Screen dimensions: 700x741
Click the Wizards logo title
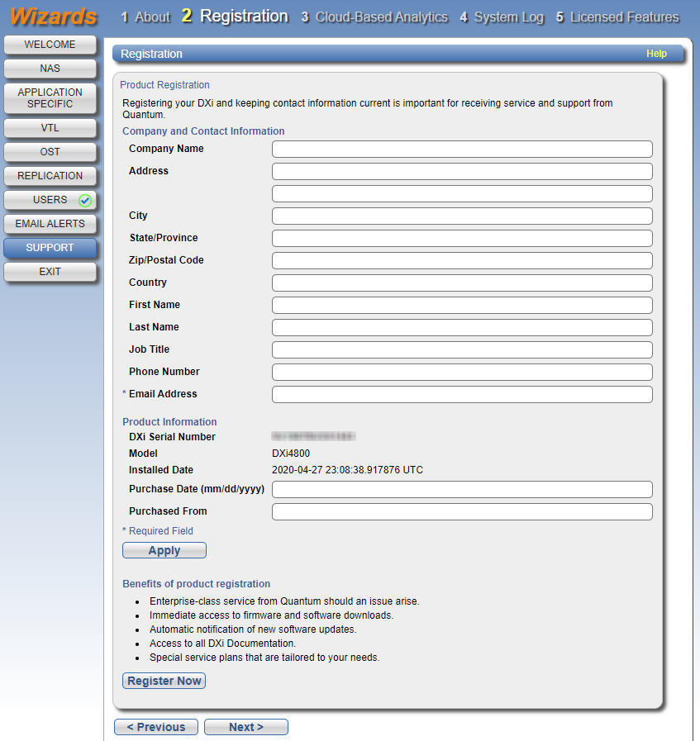pyautogui.click(x=54, y=17)
